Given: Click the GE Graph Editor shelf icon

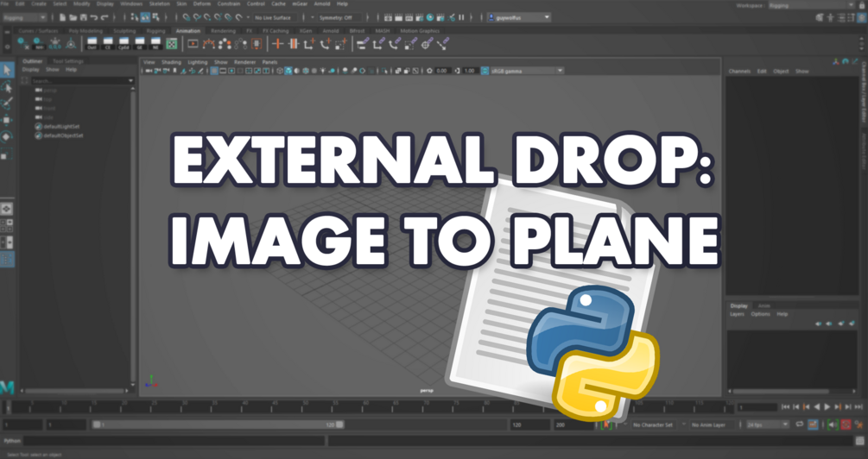Looking at the screenshot, I should coord(140,44).
